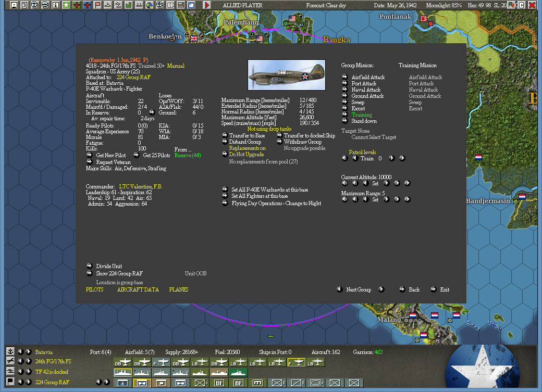
Task: Click the save game disk icon
Action: (14, 5)
